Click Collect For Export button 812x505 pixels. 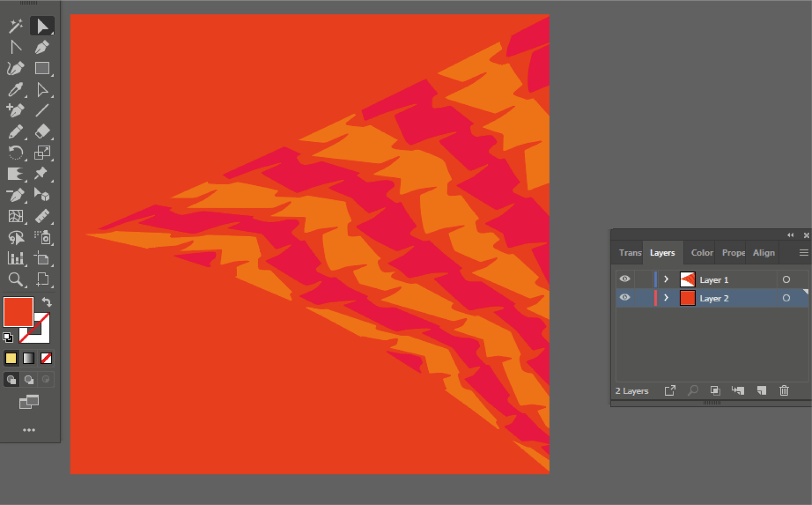tap(670, 391)
